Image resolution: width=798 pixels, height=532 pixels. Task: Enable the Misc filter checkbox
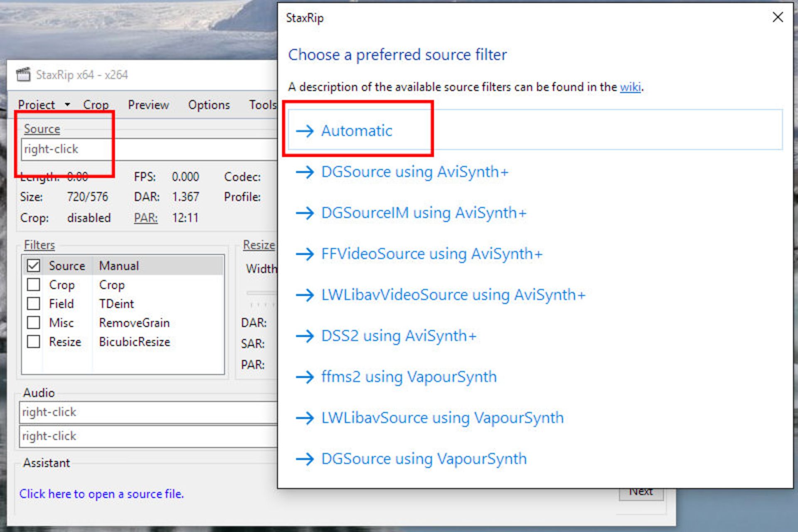click(x=33, y=323)
